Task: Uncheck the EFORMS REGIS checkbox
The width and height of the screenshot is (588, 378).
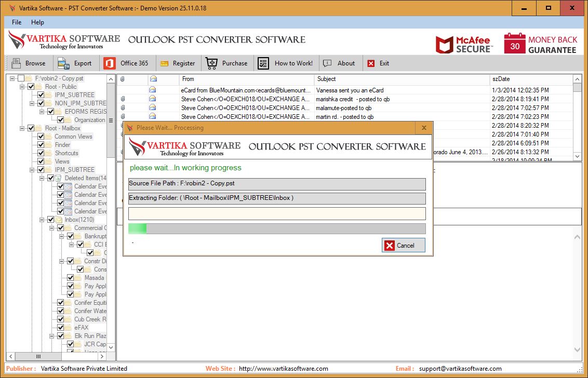Action: click(50, 111)
